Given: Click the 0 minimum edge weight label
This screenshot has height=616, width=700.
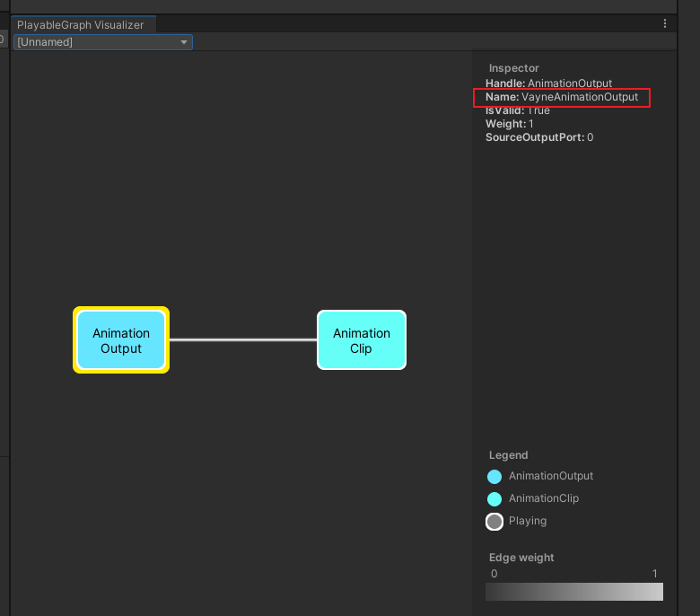Looking at the screenshot, I should tap(494, 574).
